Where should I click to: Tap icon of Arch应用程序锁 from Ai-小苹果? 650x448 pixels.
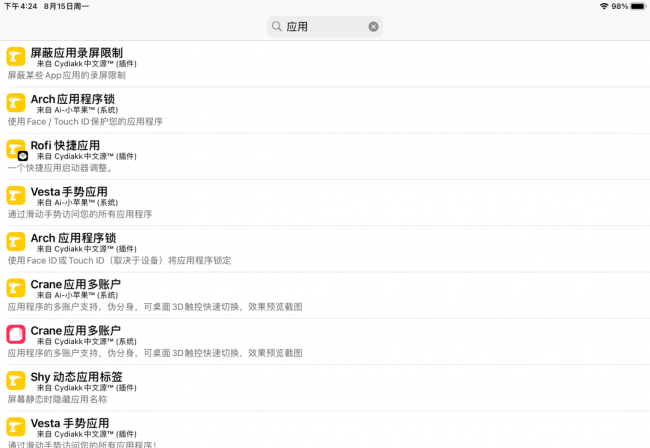point(16,103)
